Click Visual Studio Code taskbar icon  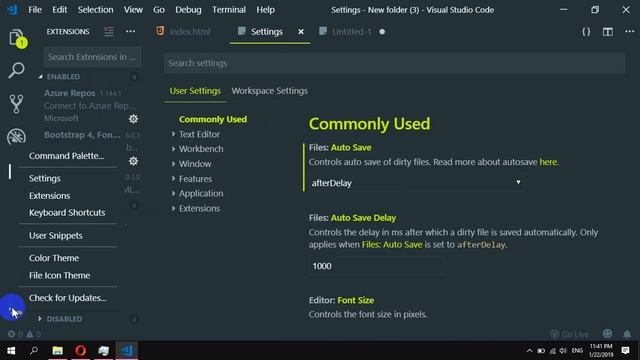click(x=127, y=351)
